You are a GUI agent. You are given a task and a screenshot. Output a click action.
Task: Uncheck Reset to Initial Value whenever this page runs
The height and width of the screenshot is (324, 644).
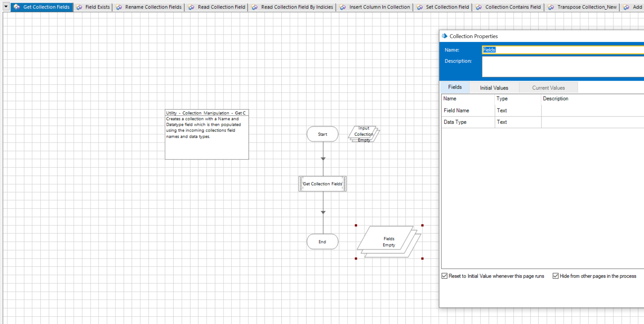tap(444, 276)
